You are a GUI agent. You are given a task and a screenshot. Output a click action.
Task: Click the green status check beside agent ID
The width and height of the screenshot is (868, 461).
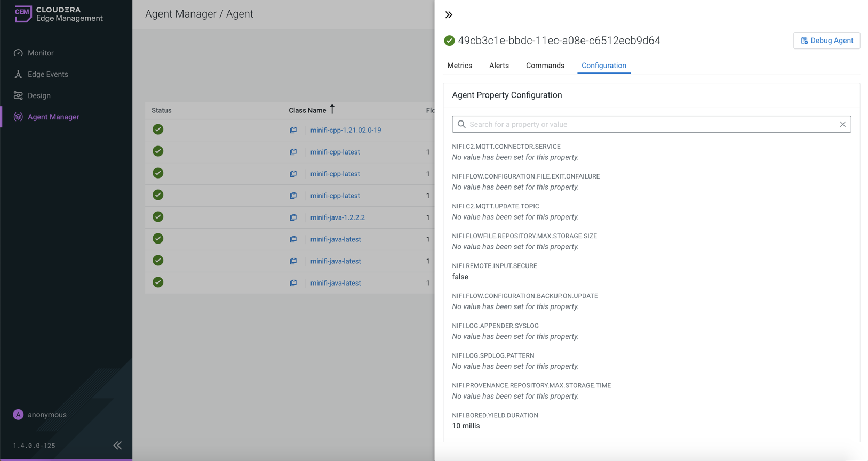[x=449, y=41]
